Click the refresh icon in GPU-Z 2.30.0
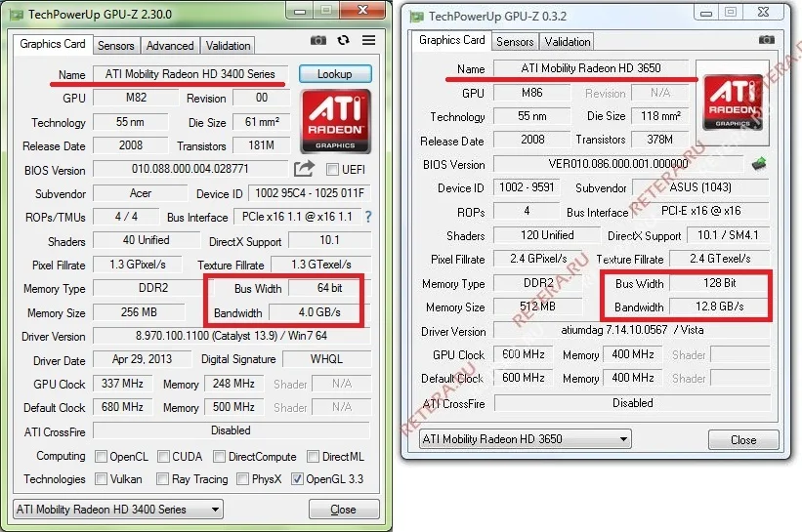This screenshot has height=532, width=802. 343,40
